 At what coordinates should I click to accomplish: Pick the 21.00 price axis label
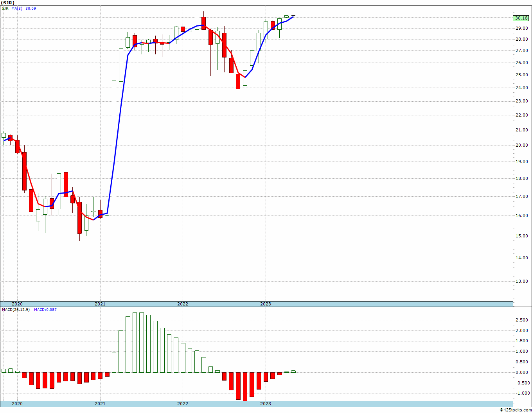click(522, 130)
